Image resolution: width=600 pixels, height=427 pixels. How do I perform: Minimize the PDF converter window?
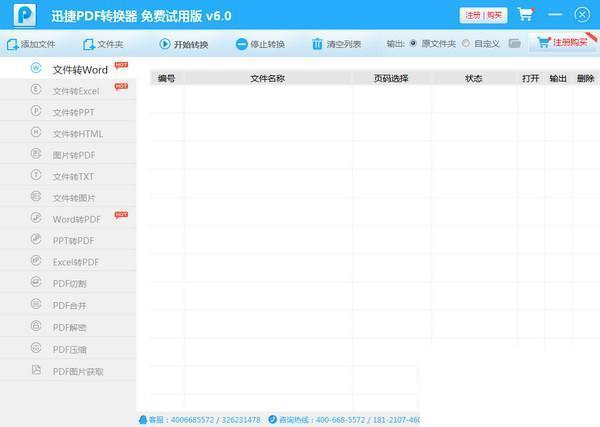click(x=555, y=15)
